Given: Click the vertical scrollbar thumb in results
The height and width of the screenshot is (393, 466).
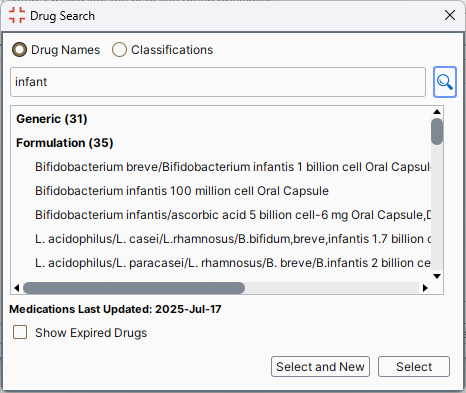Looking at the screenshot, I should click(x=437, y=131).
